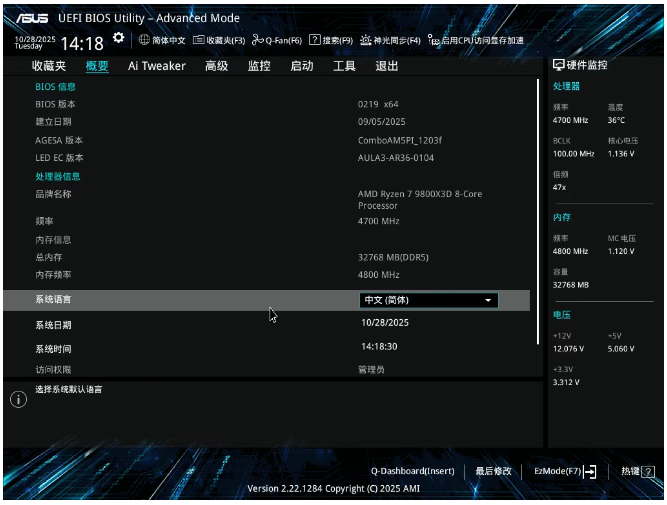This screenshot has width=667, height=505.
Task: Click the EzMode(F7) exit arrow icon
Action: (x=591, y=471)
